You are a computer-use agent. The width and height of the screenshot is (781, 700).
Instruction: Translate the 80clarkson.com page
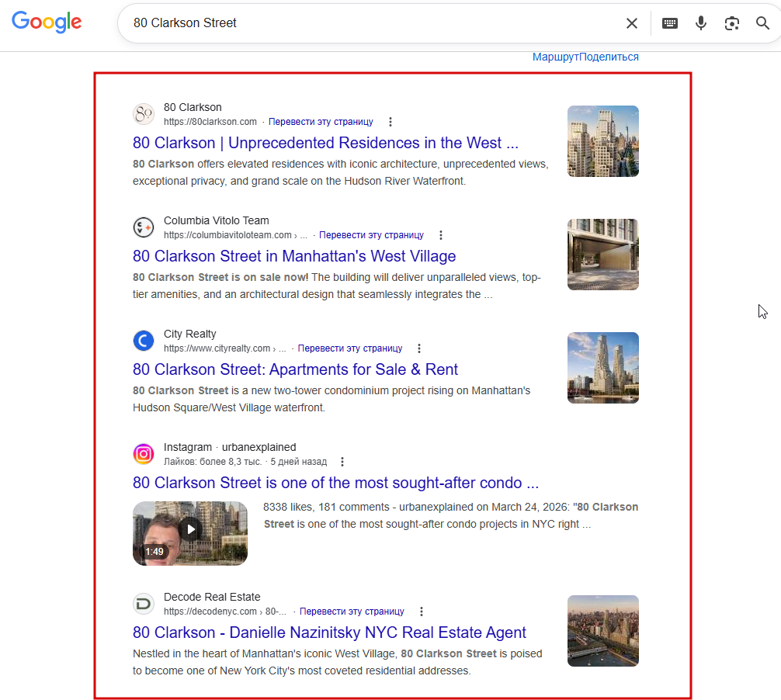[321, 122]
